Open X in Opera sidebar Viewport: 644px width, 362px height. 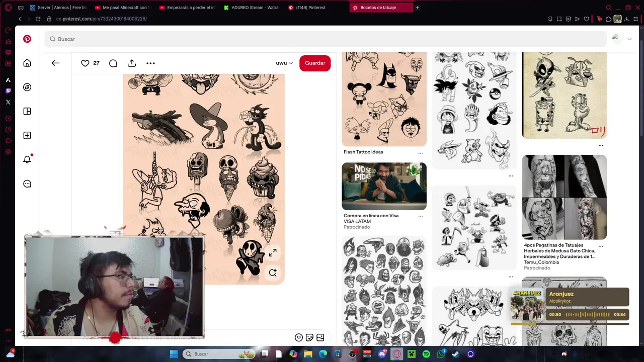point(8,102)
